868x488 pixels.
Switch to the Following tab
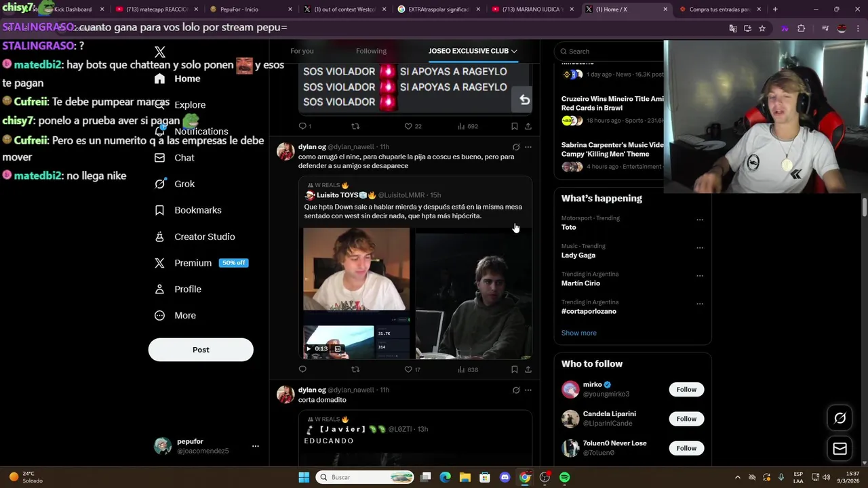click(371, 51)
